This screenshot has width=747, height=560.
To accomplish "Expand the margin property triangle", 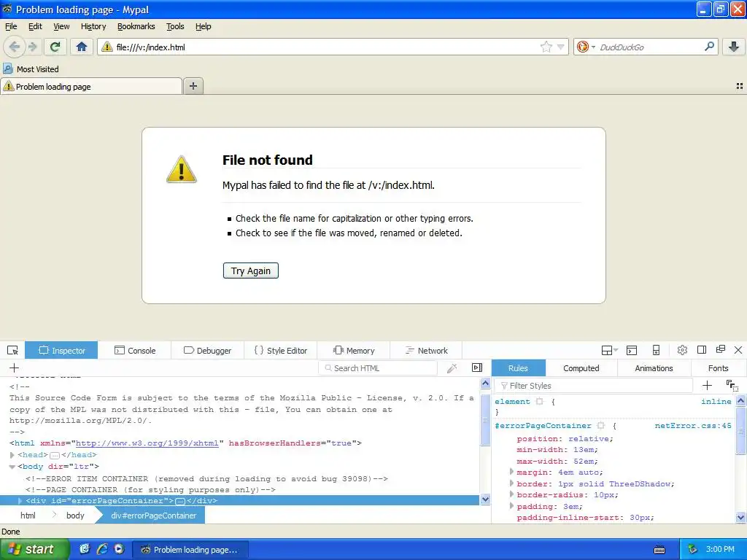I will (511, 472).
